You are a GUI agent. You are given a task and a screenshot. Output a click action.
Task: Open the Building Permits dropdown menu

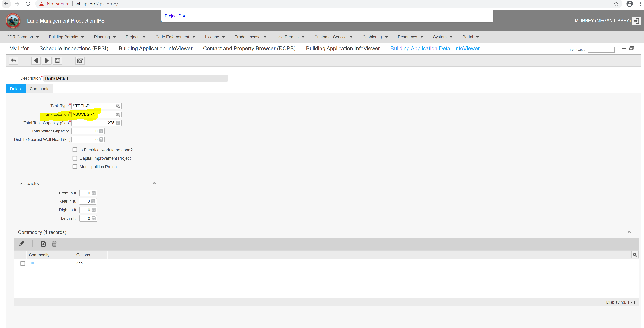(66, 37)
